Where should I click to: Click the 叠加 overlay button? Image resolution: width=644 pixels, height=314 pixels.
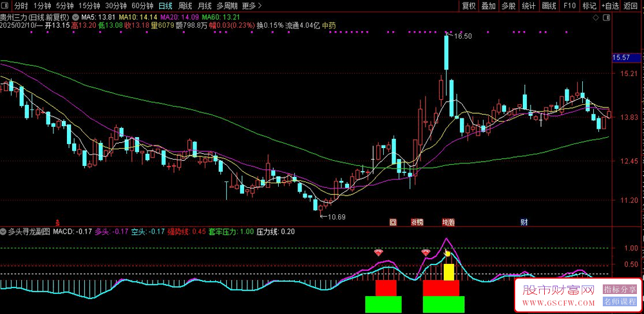click(x=488, y=6)
